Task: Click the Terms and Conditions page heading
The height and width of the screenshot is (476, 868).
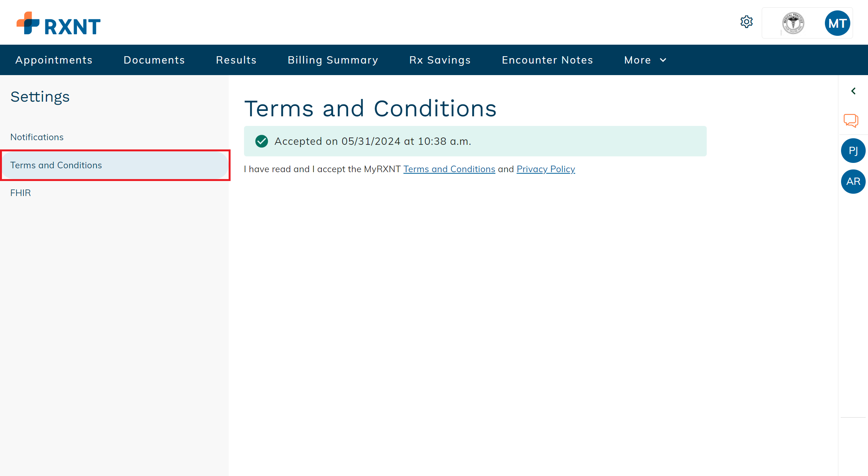Action: (x=370, y=109)
